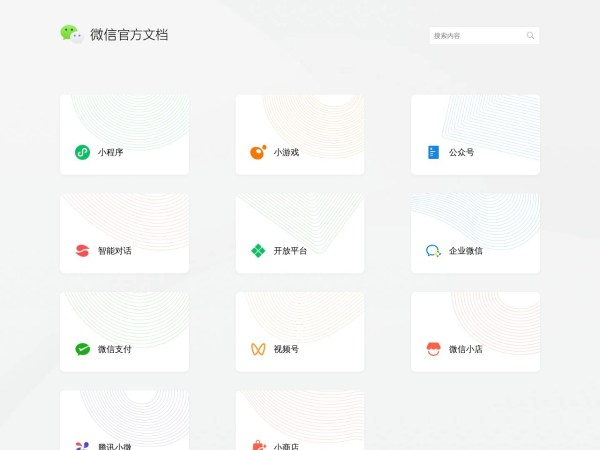Click the search magnifier icon

point(530,36)
